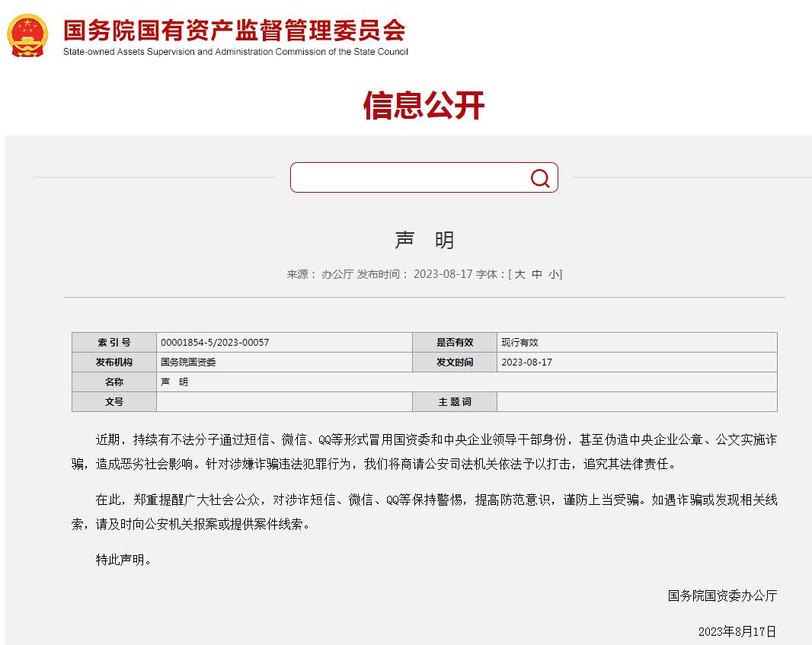Click the 现行有效 validity status cell
Viewport: 812px width, 645px height.
click(x=519, y=343)
